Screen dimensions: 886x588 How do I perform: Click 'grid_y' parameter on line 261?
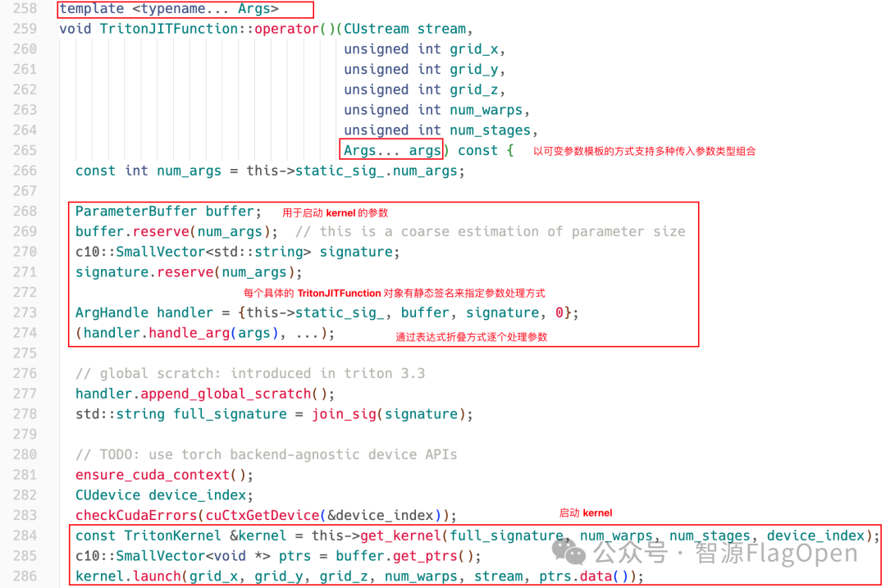(x=474, y=70)
